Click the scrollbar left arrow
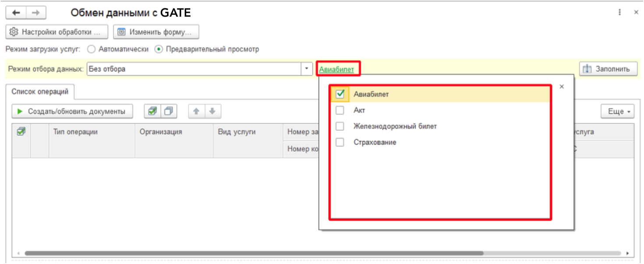Viewport: 644px width, 264px height. [18, 253]
